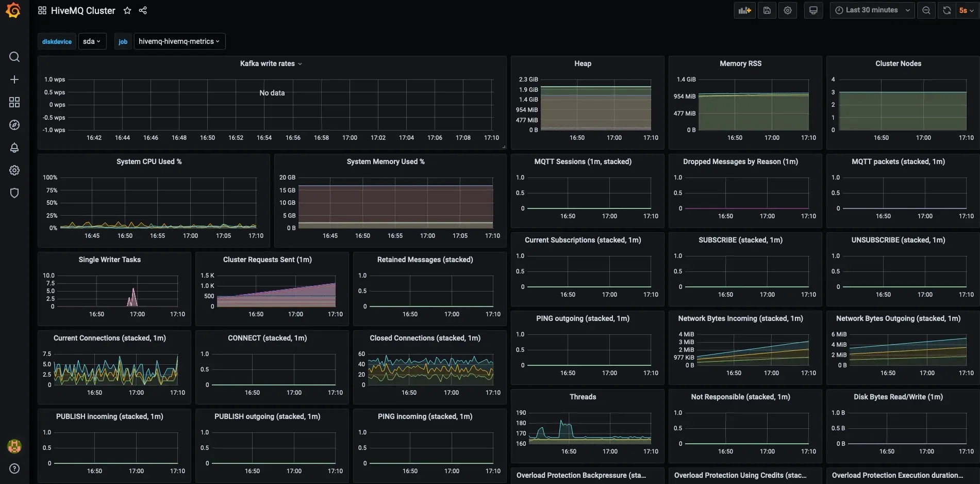Viewport: 980px width, 484px height.
Task: Expand the job hivemq-hivemq-metrics dropdown
Action: click(179, 41)
